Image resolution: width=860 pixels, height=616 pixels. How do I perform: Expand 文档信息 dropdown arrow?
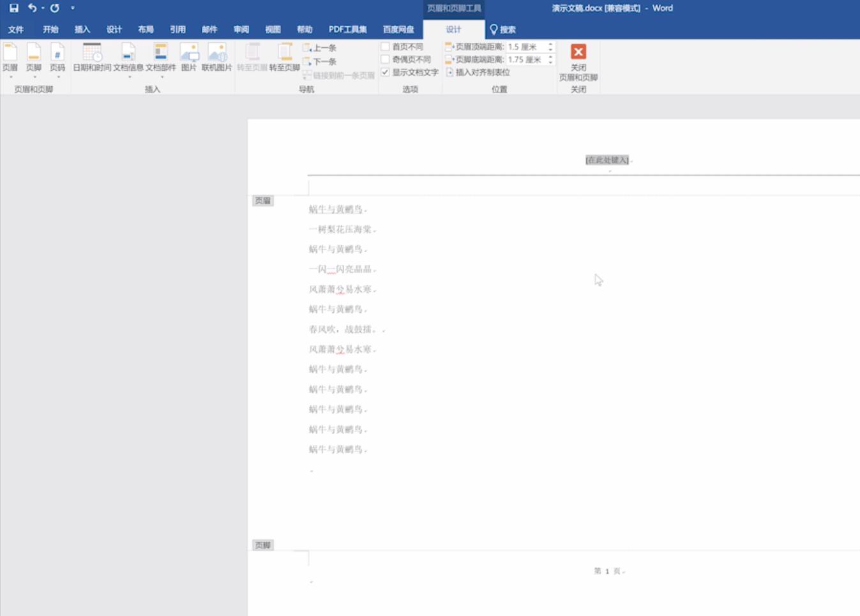pyautogui.click(x=128, y=77)
